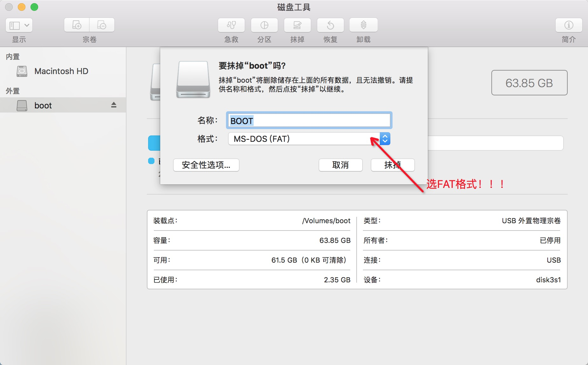588x365 pixels.
Task: Click the 2.35 GB used value
Action: 337,280
